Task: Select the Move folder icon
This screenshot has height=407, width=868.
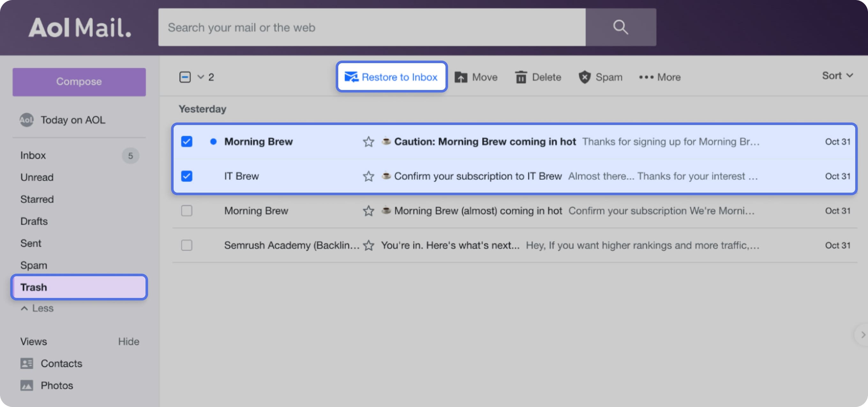Action: [x=462, y=77]
